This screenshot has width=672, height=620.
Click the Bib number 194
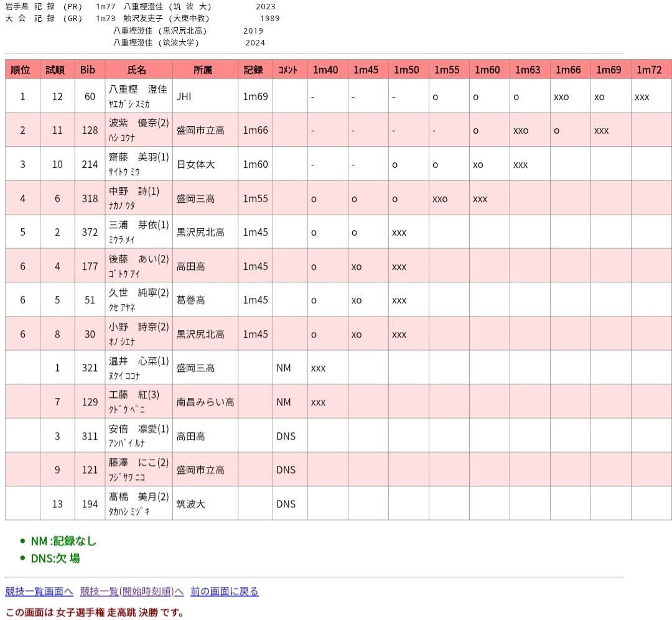pyautogui.click(x=90, y=504)
